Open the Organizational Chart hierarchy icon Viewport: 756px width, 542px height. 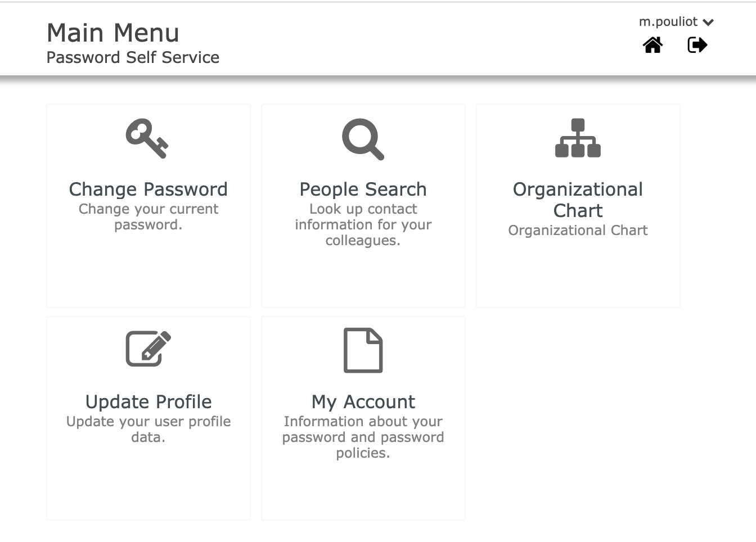coord(578,138)
